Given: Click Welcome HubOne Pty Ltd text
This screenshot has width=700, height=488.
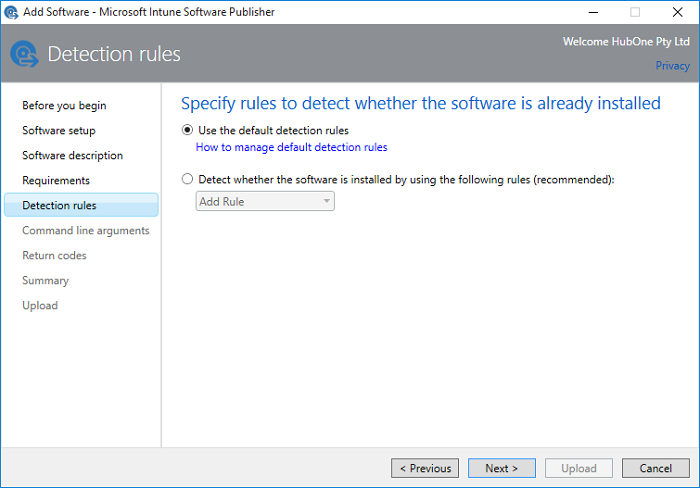Looking at the screenshot, I should pyautogui.click(x=626, y=42).
